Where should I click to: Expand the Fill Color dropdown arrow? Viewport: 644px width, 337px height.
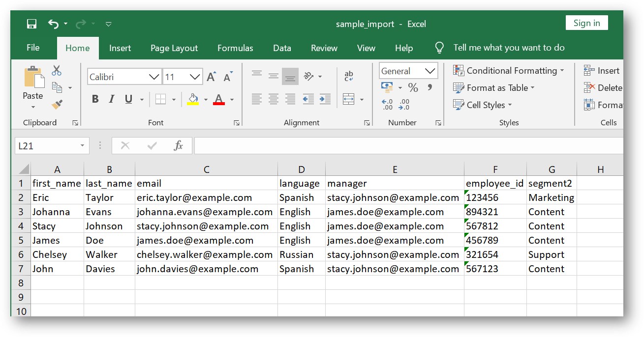pos(206,99)
